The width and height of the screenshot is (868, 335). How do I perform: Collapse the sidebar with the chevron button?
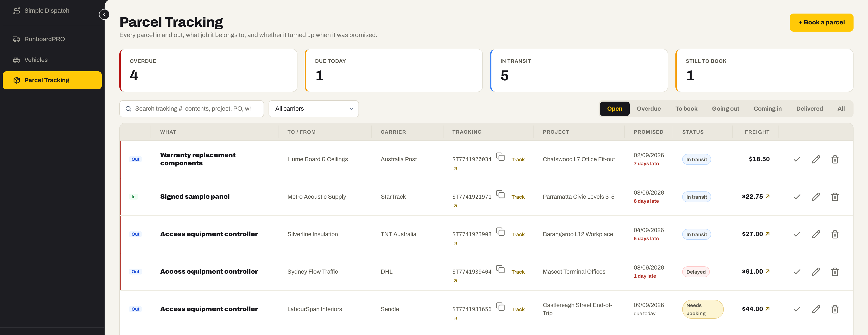(104, 14)
